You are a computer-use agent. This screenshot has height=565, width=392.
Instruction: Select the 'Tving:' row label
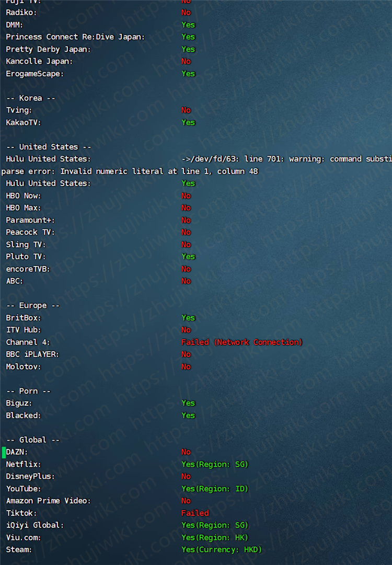click(x=19, y=110)
